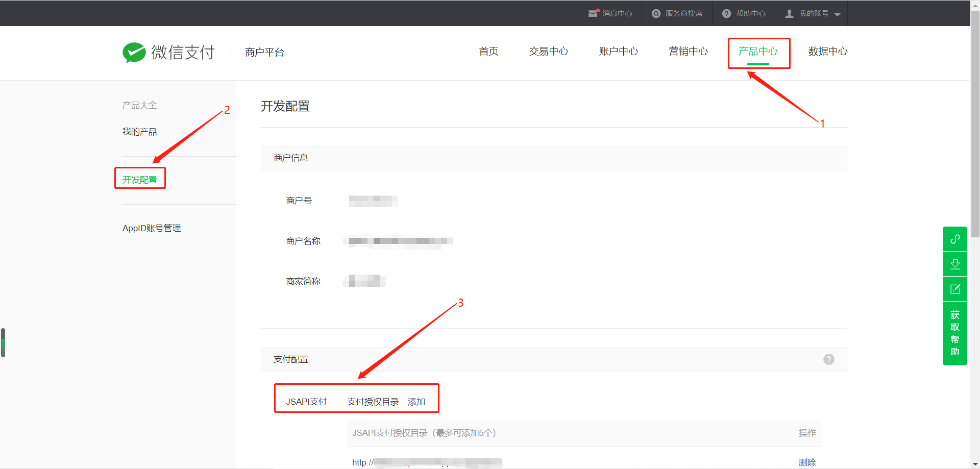The height and width of the screenshot is (469, 980).
Task: Select 产品中心 tab
Action: (x=758, y=51)
